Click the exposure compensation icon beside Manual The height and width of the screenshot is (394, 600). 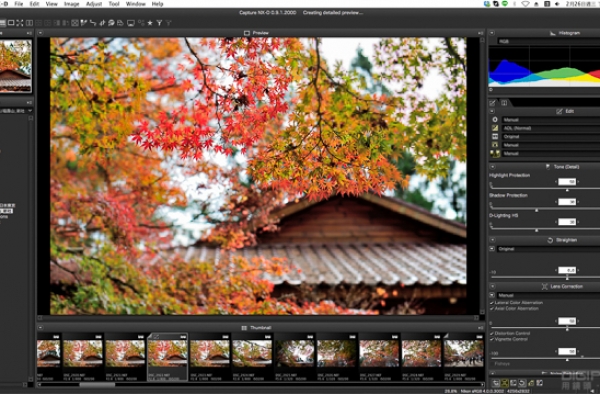tap(495, 120)
